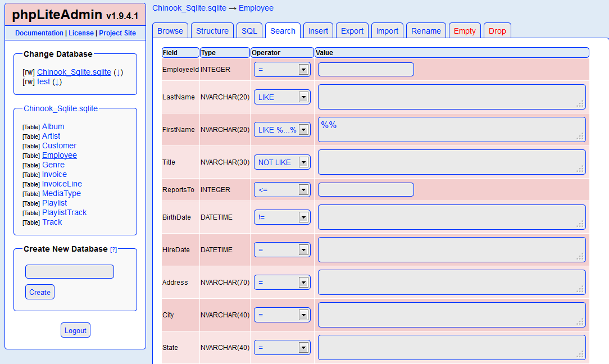Open the SQL tab
Image resolution: width=609 pixels, height=364 pixels.
point(249,31)
